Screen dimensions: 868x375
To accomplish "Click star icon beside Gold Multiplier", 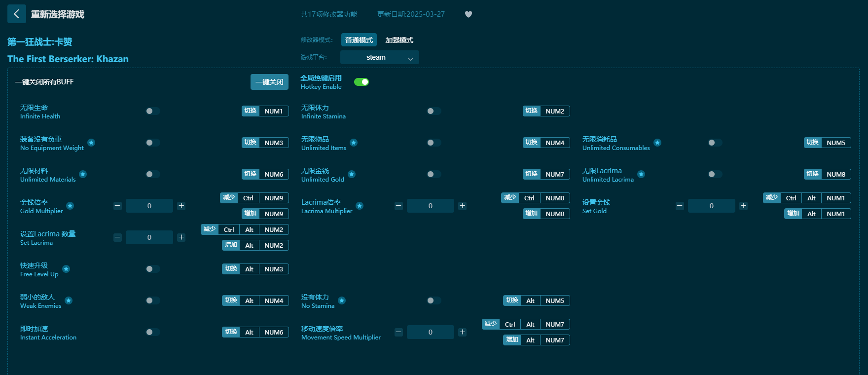I will pyautogui.click(x=70, y=206).
